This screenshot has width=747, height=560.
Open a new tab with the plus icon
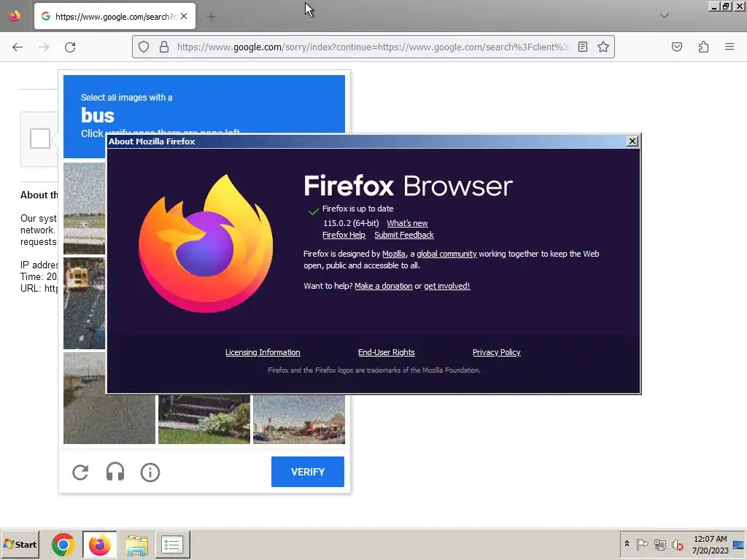tap(211, 17)
